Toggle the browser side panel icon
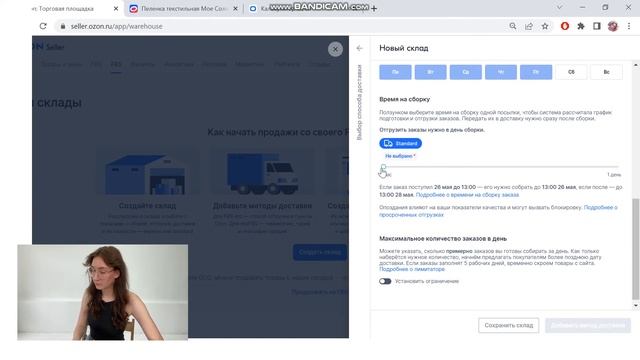The image size is (640, 360). (x=597, y=26)
